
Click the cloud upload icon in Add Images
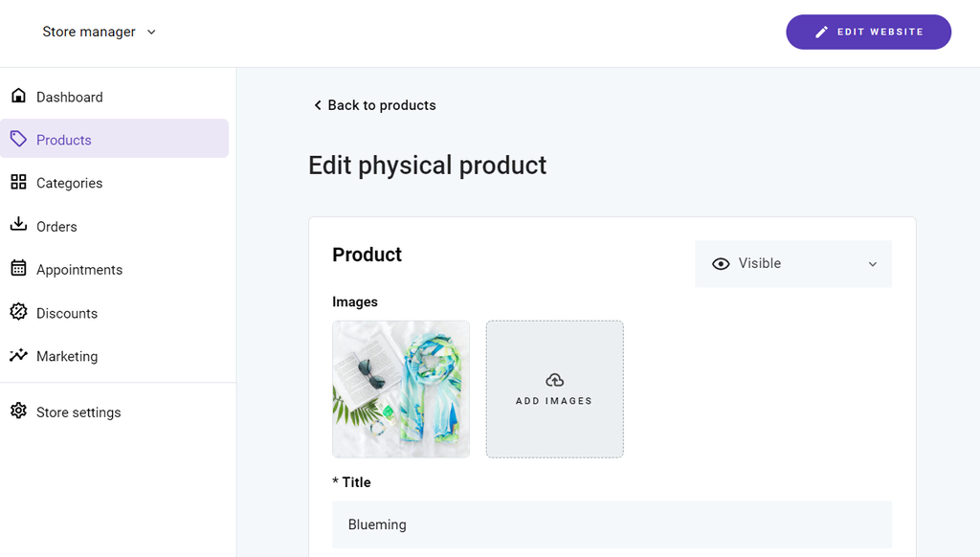pyautogui.click(x=554, y=381)
